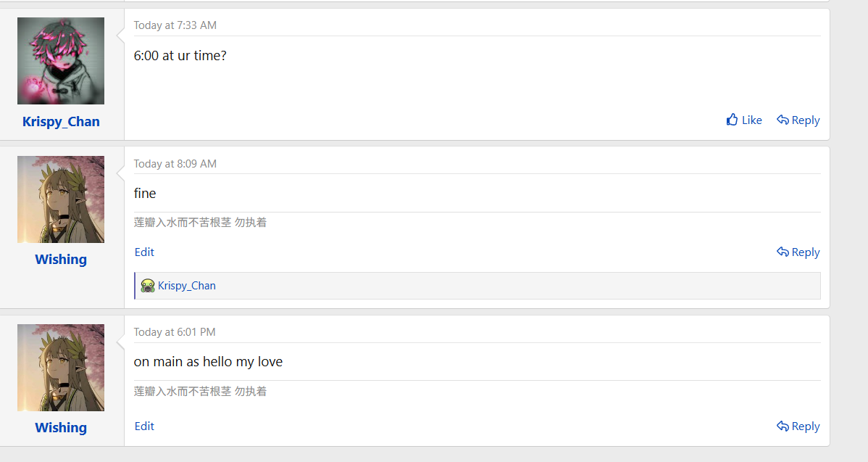
Task: Open the Krispy_Chan username profile link
Action: pyautogui.click(x=61, y=122)
